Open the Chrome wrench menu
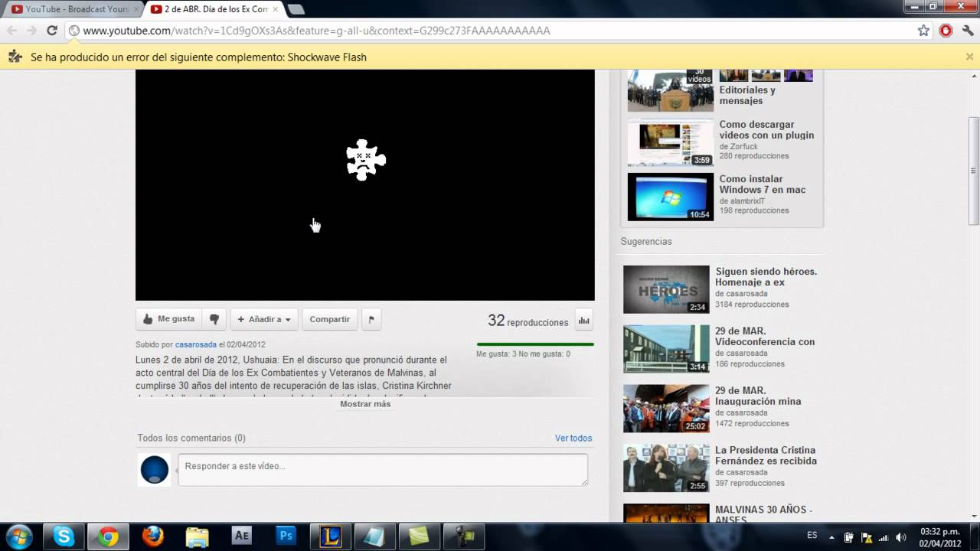The image size is (980, 551). tap(968, 31)
